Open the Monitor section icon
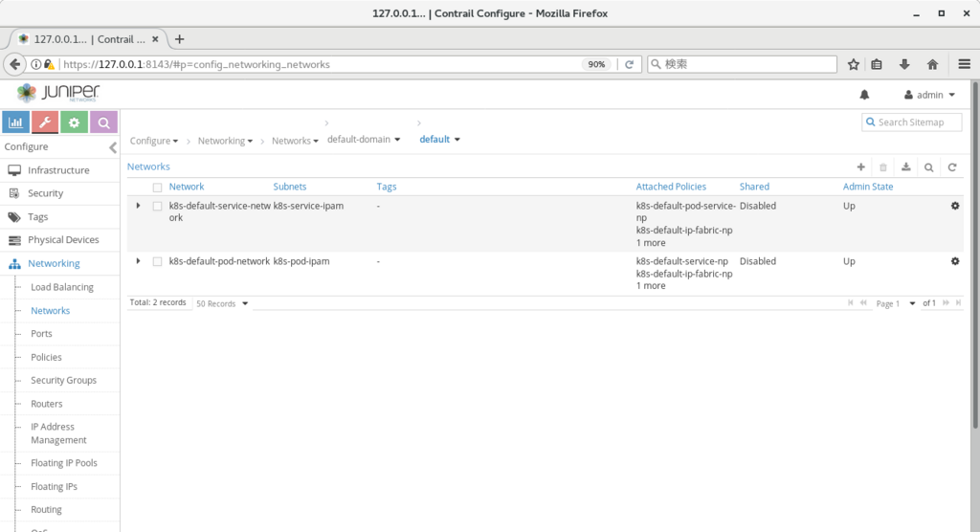The image size is (980, 532). click(x=15, y=122)
